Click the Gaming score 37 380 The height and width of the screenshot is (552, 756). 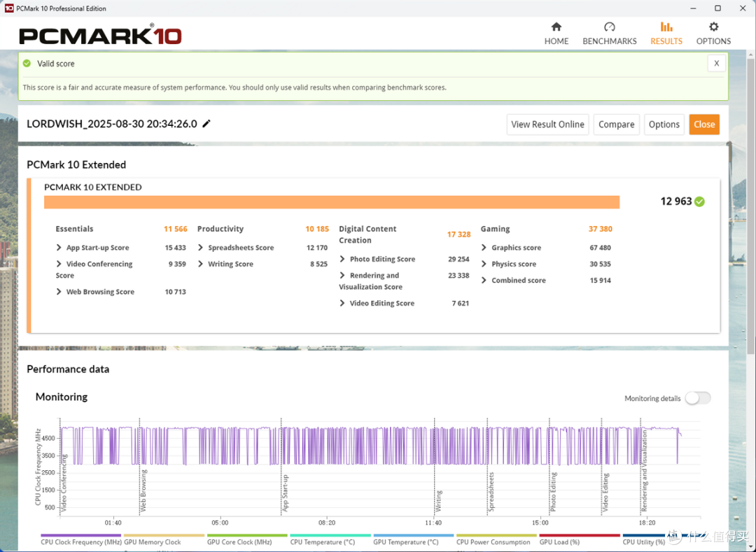click(601, 229)
